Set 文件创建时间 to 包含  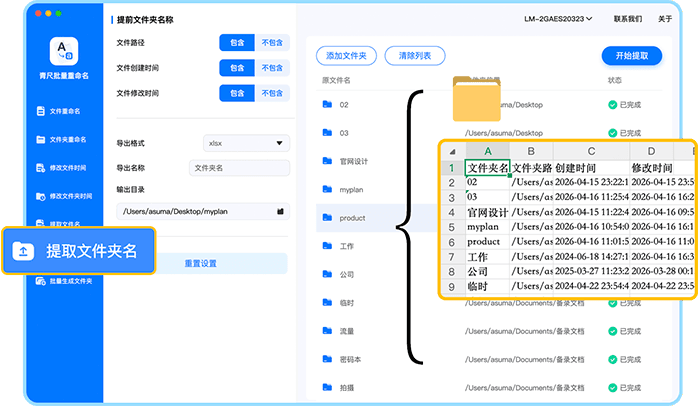(x=236, y=68)
